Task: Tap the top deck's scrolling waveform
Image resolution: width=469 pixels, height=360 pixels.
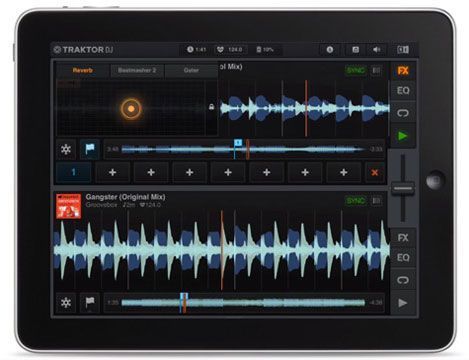Action: click(304, 108)
